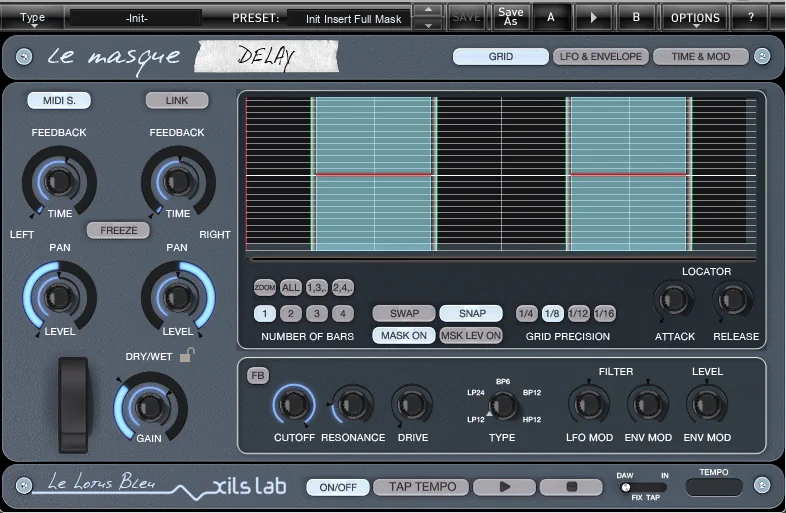The height and width of the screenshot is (513, 786).
Task: Toggle Msk Lev On
Action: point(471,335)
